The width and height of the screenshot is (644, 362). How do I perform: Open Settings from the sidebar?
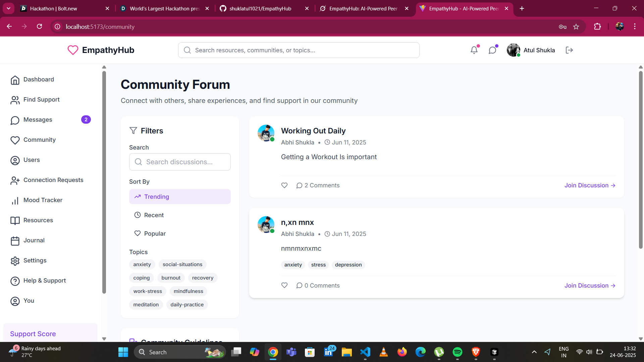35,260
